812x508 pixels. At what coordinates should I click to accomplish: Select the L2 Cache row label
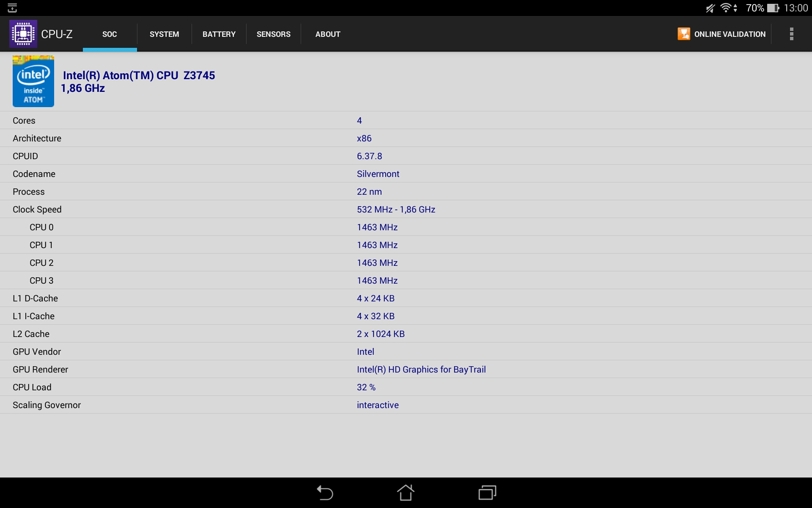point(31,334)
